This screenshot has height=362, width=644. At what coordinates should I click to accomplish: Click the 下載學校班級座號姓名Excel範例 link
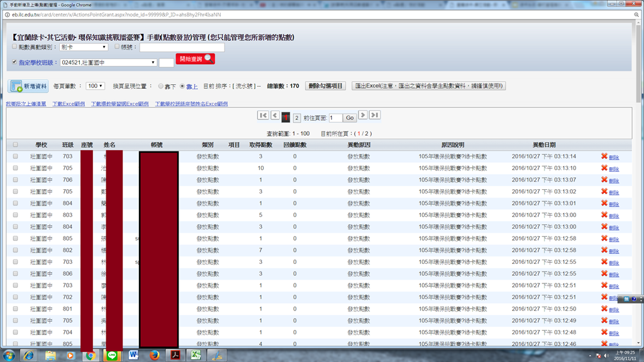191,104
